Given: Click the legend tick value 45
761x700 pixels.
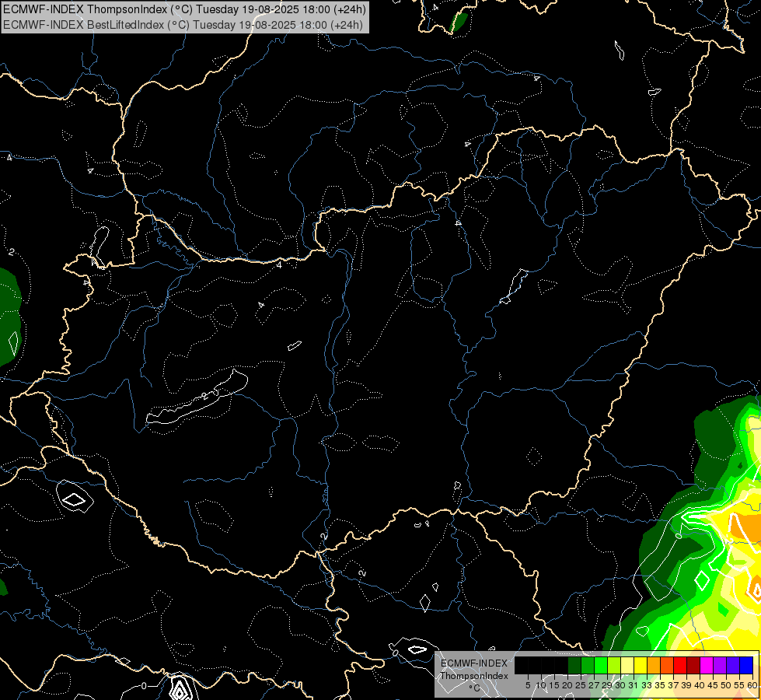Looking at the screenshot, I should click(x=713, y=685).
